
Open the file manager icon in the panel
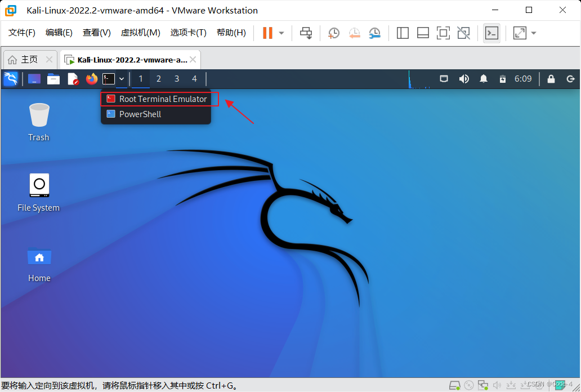[x=53, y=79]
